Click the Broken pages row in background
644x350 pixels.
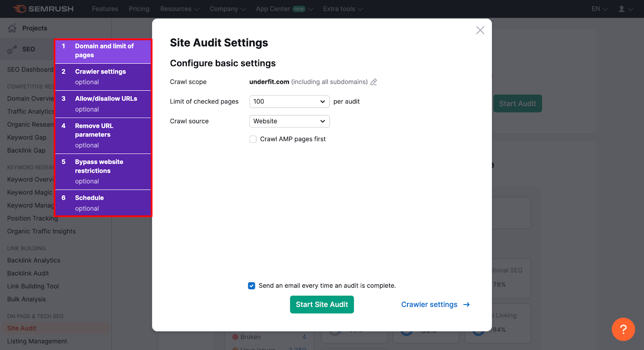(269, 337)
